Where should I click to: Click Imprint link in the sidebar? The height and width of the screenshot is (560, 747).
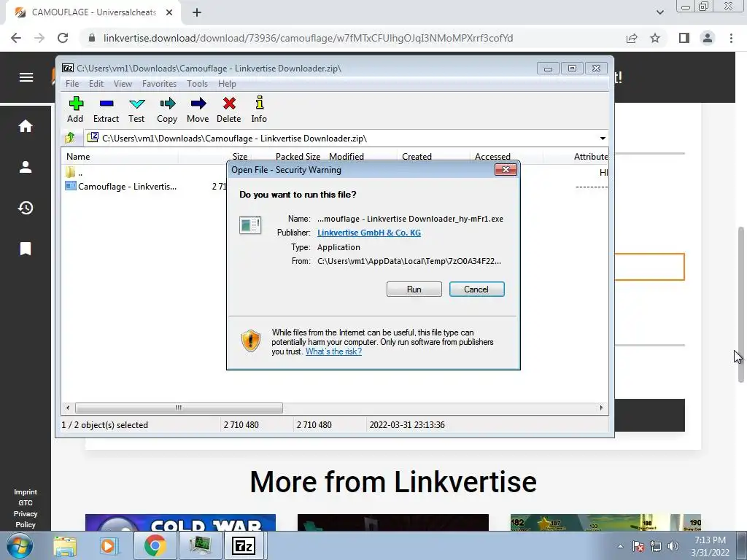[26, 492]
